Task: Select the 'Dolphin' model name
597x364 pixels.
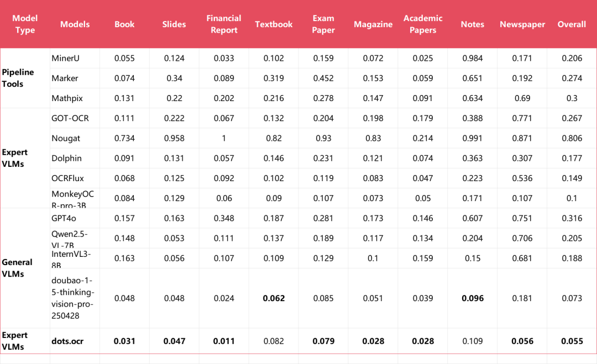Action: [67, 158]
